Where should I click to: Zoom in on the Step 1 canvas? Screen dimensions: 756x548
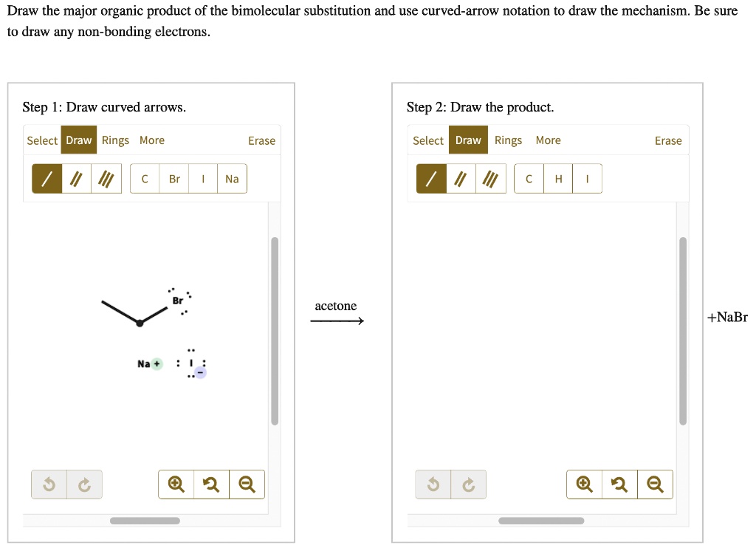point(174,484)
